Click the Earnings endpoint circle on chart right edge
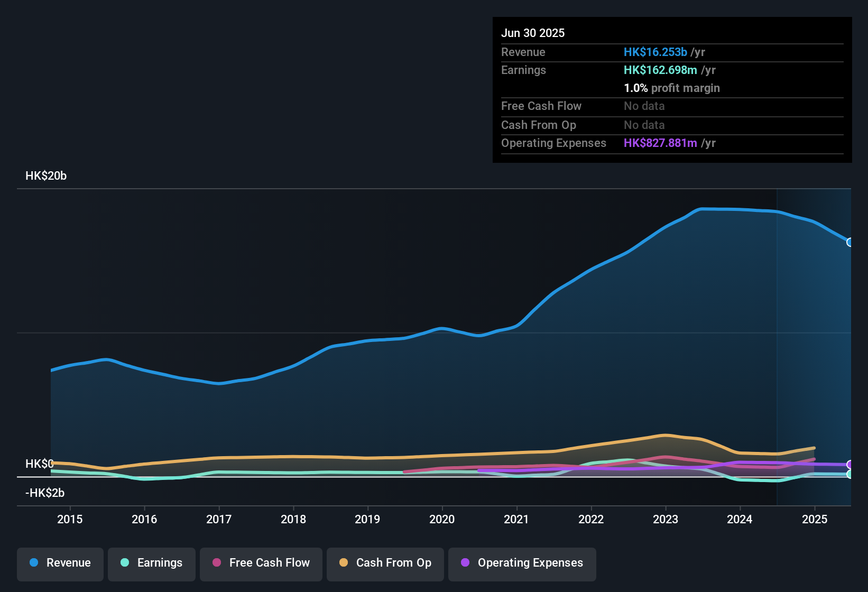Viewport: 868px width, 592px height. click(x=851, y=476)
